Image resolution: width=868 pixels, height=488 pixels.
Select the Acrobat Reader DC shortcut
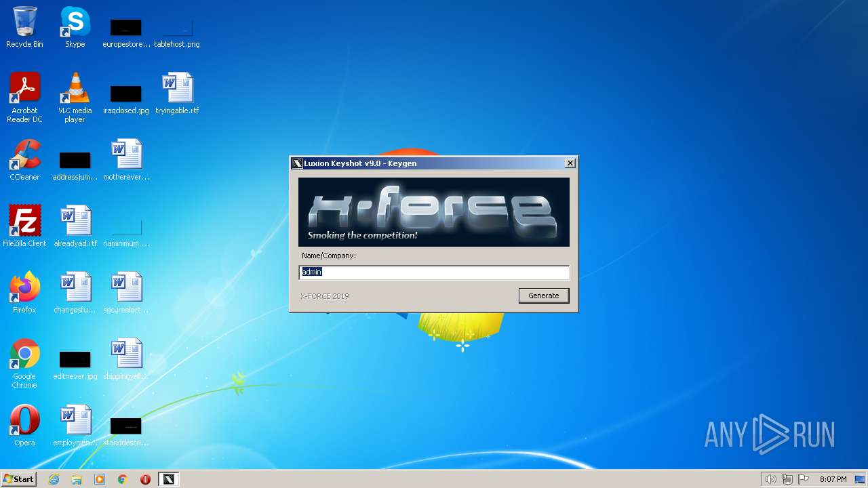24,98
